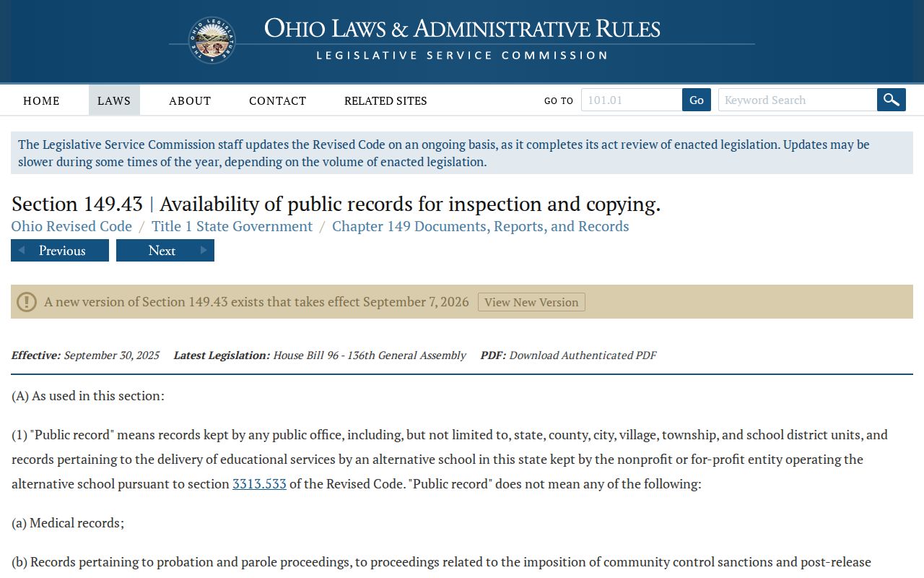Download the Authenticated PDF
The width and height of the screenshot is (924, 578).
583,355
